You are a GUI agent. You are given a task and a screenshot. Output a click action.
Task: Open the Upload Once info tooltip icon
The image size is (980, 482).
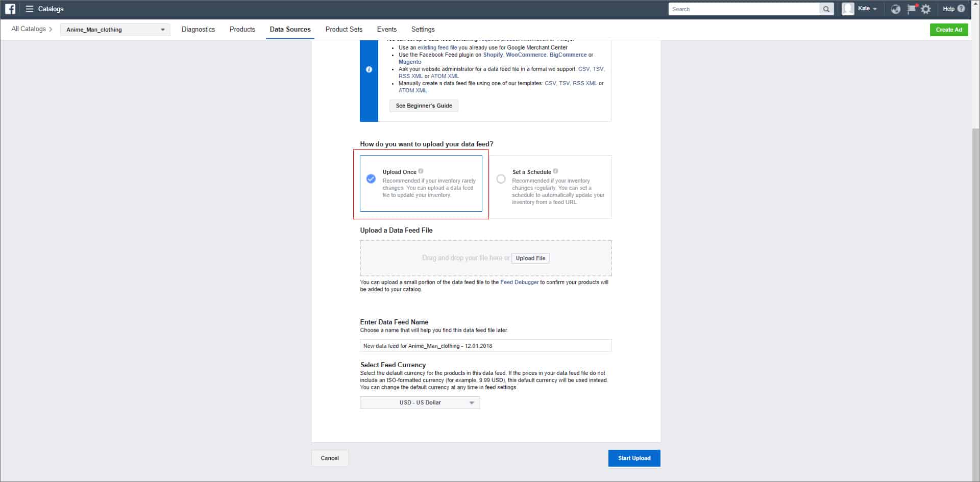(421, 171)
